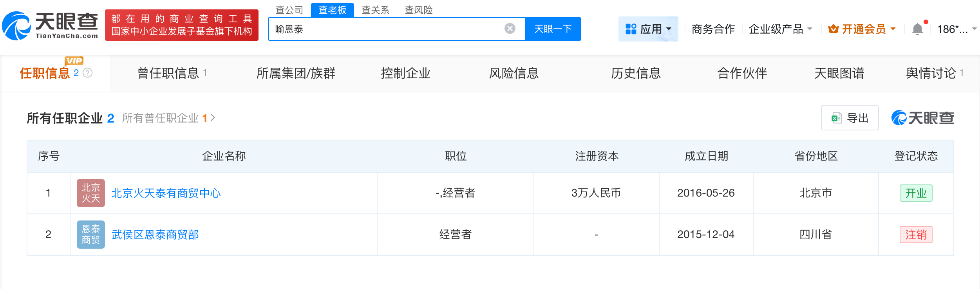
Task: Open the 企业级产品 dropdown menu
Action: pyautogui.click(x=780, y=29)
